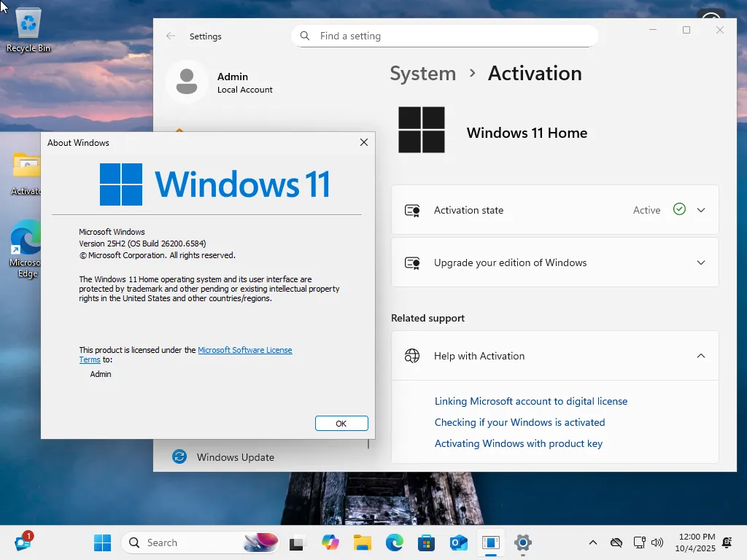Open Microsoft Store from the taskbar
Viewport: 747px width, 560px height.
click(426, 542)
